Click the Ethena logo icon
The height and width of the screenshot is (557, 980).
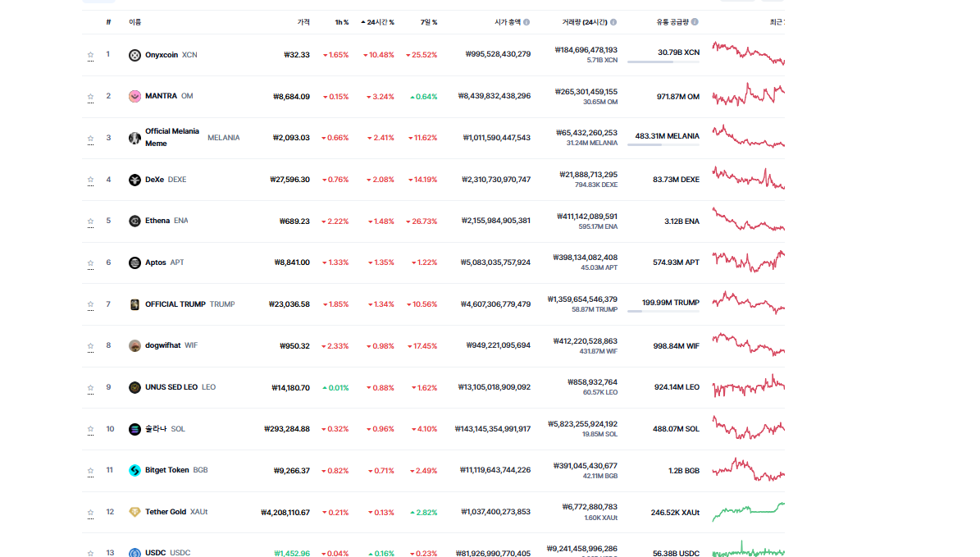point(134,221)
